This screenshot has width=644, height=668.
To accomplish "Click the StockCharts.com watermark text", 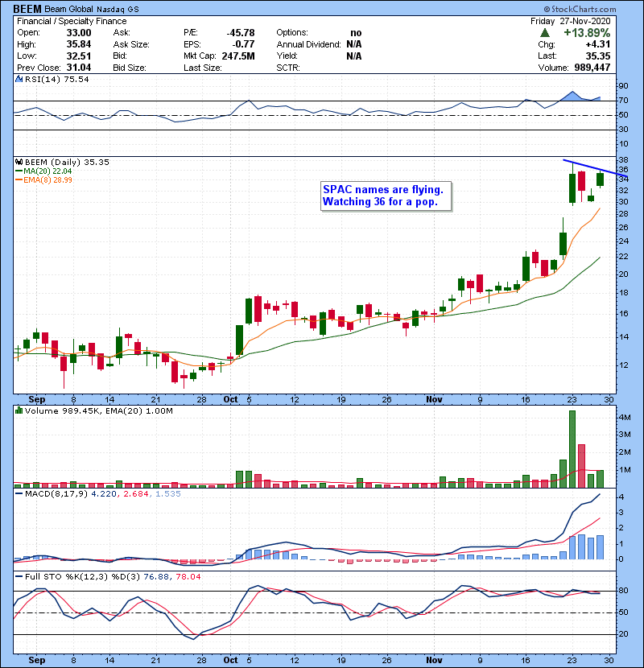I will click(580, 9).
